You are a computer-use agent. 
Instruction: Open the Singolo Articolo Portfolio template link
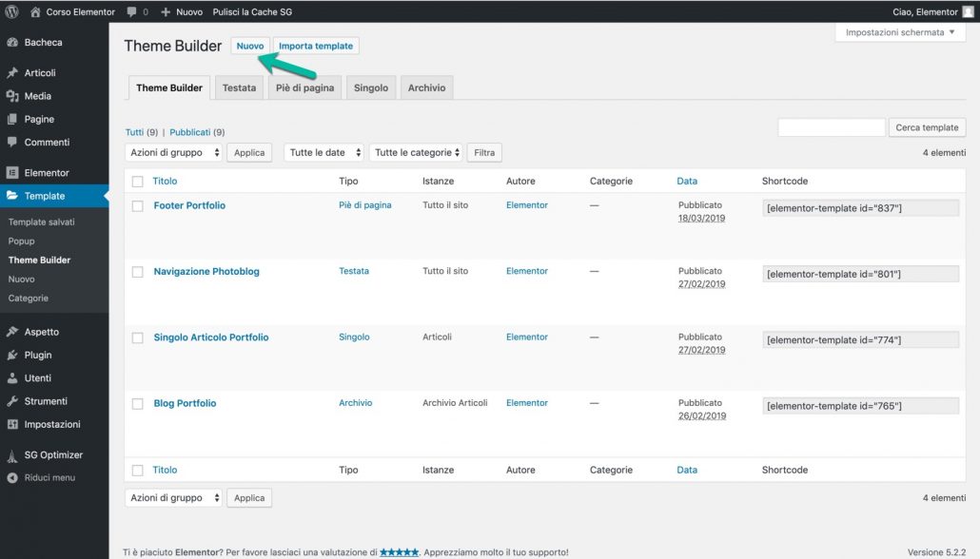211,337
